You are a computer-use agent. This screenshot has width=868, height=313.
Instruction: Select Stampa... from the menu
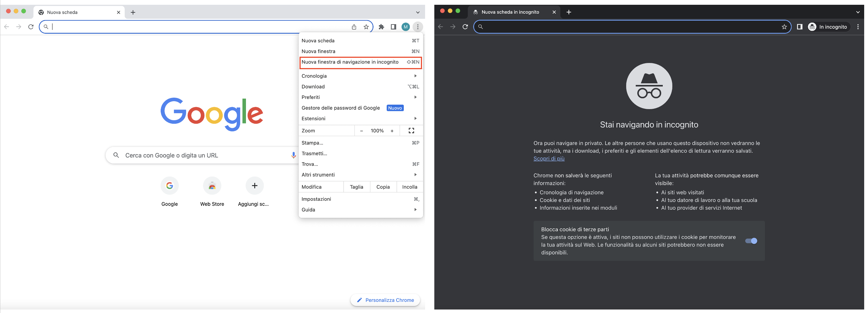360,143
